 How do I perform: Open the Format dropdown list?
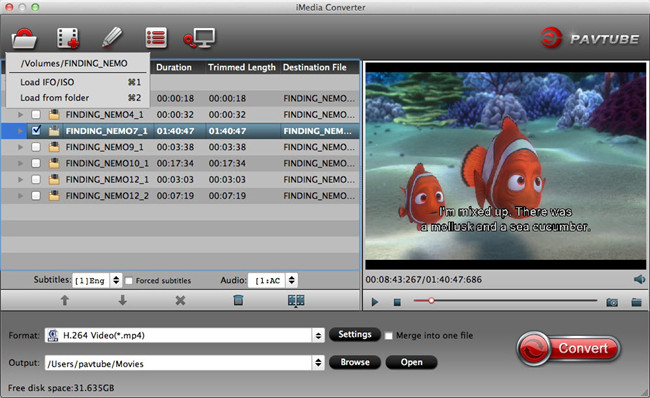[x=184, y=335]
